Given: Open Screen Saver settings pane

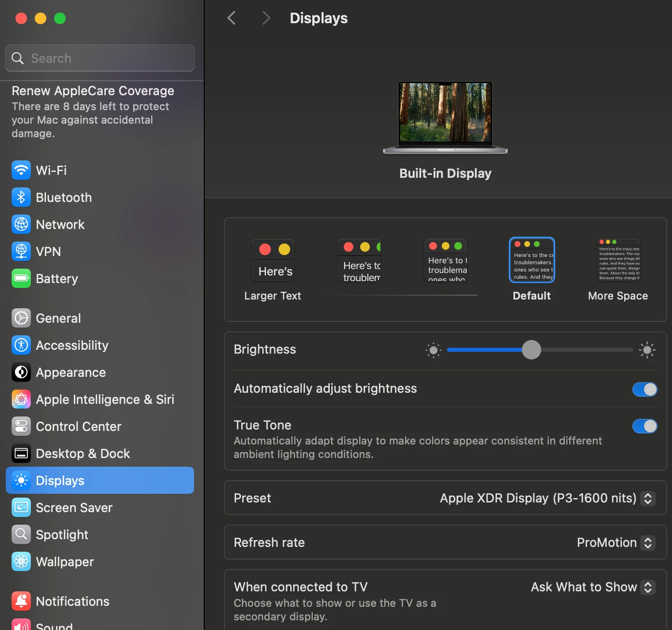Looking at the screenshot, I should coord(100,507).
